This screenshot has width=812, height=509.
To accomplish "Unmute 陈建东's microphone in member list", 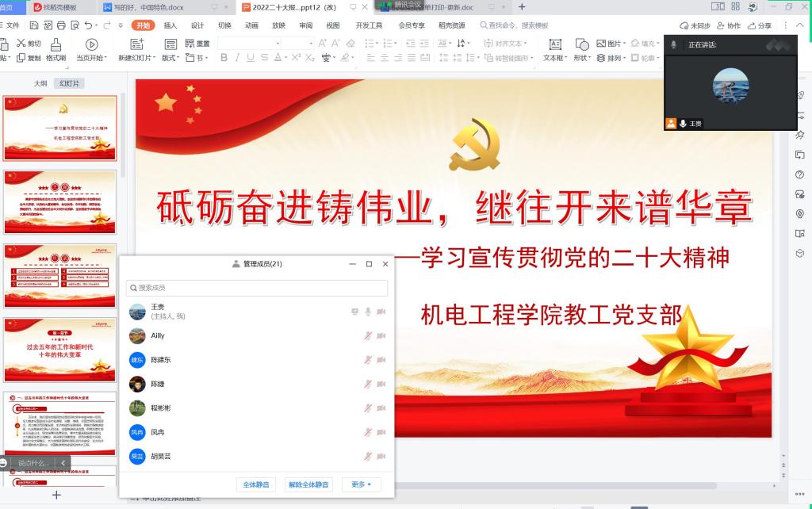I will (x=368, y=360).
